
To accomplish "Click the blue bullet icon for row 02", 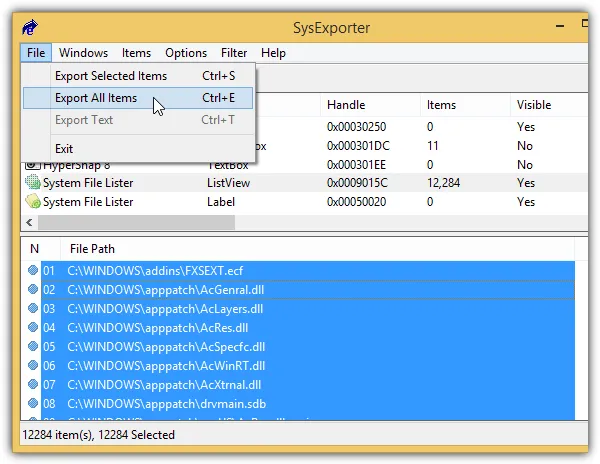I will [33, 289].
